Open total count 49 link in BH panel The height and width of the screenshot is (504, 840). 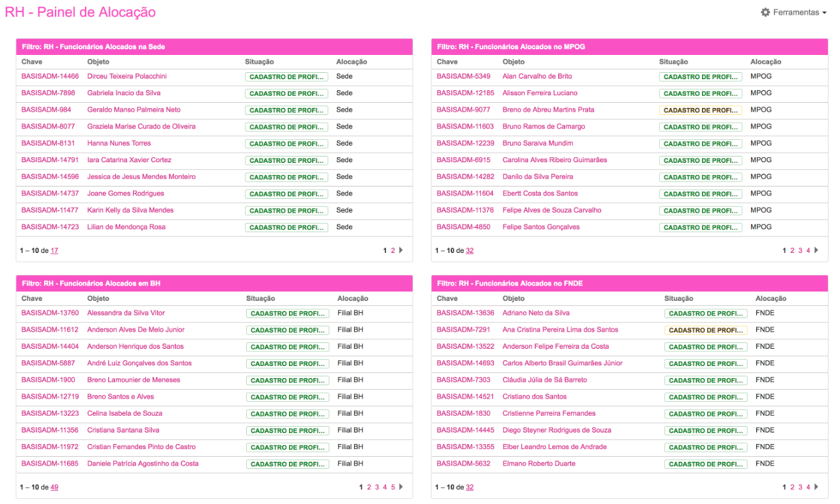point(54,487)
